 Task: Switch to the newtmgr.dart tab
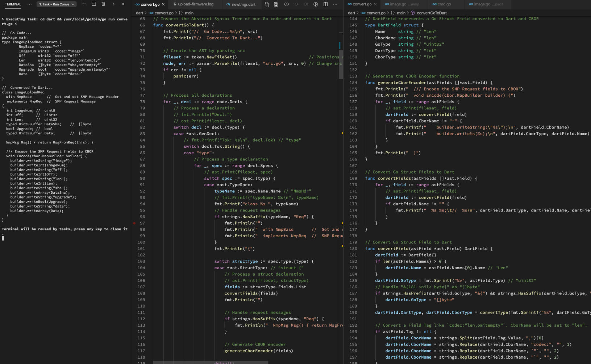click(x=243, y=4)
